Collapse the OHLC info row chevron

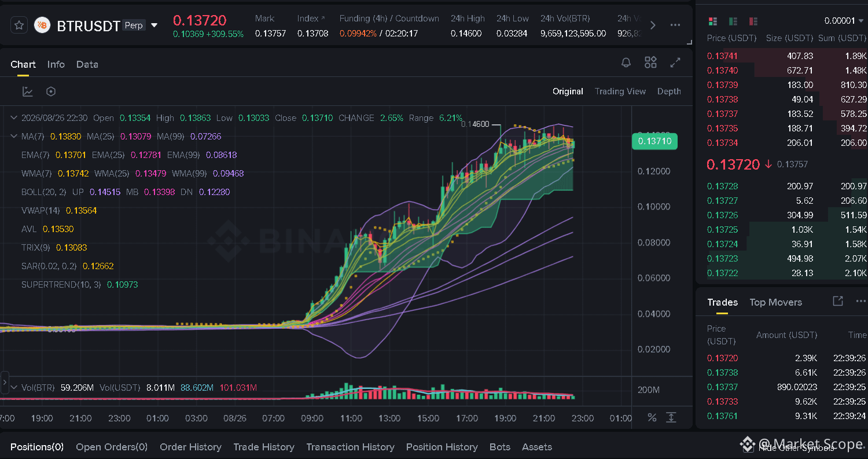coord(14,118)
